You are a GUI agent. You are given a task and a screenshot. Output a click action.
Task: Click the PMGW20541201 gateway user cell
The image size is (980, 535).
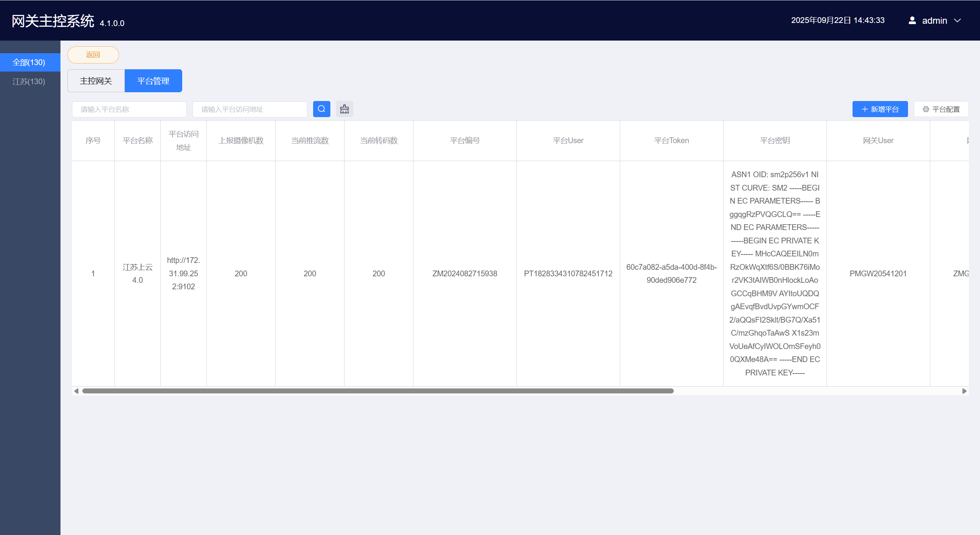pos(879,273)
